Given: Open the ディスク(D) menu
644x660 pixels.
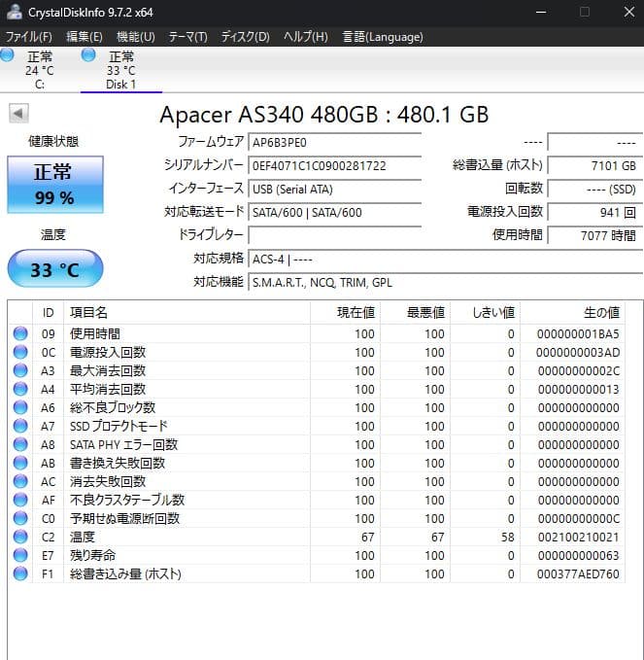Looking at the screenshot, I should pos(245,37).
